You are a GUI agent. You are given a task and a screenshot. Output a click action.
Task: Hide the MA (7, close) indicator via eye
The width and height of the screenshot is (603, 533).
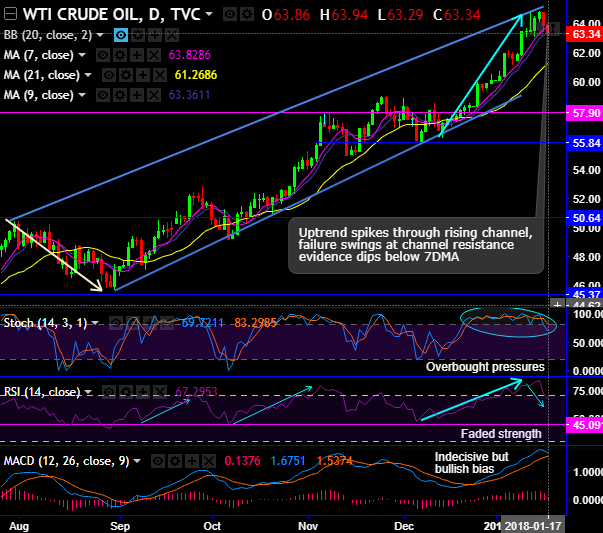[103, 55]
